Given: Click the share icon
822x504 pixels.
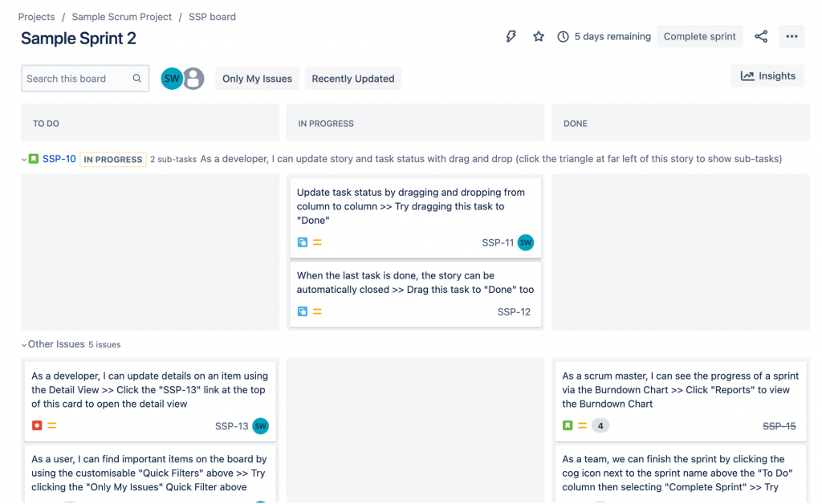Looking at the screenshot, I should tap(761, 36).
